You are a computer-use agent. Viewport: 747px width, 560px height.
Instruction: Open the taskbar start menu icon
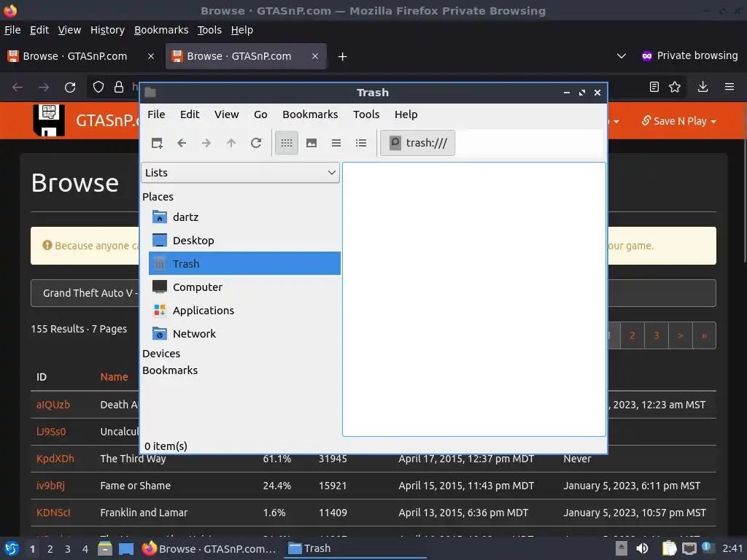12,548
